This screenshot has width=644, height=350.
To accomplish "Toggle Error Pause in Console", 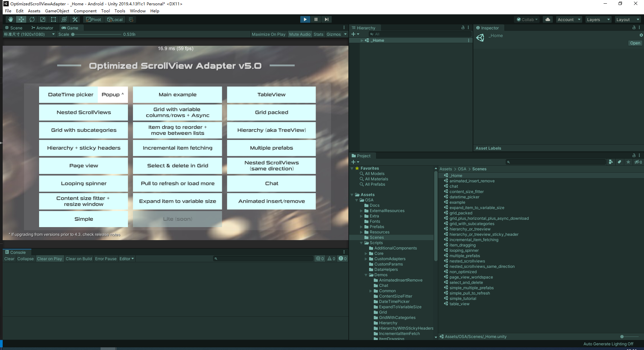I will [x=106, y=259].
